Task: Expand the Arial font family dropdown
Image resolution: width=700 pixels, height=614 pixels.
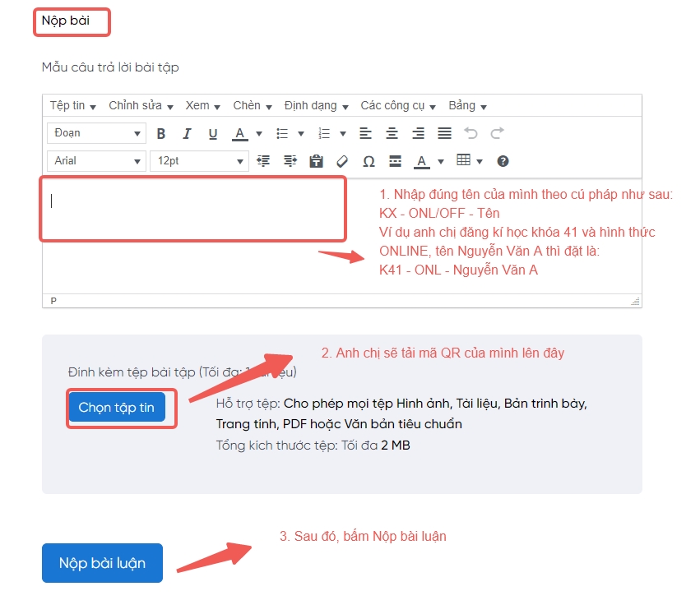Action: (x=96, y=161)
